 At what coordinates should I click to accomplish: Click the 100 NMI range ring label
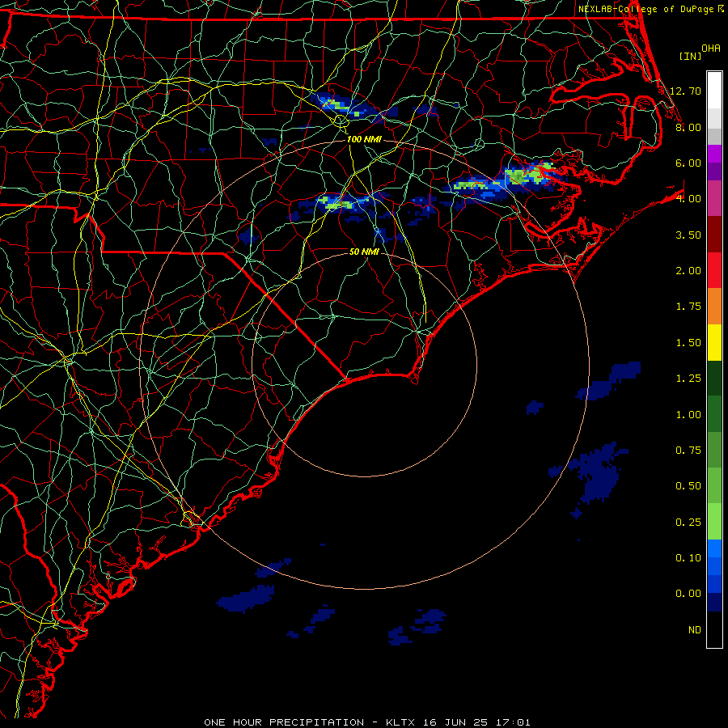click(364, 139)
